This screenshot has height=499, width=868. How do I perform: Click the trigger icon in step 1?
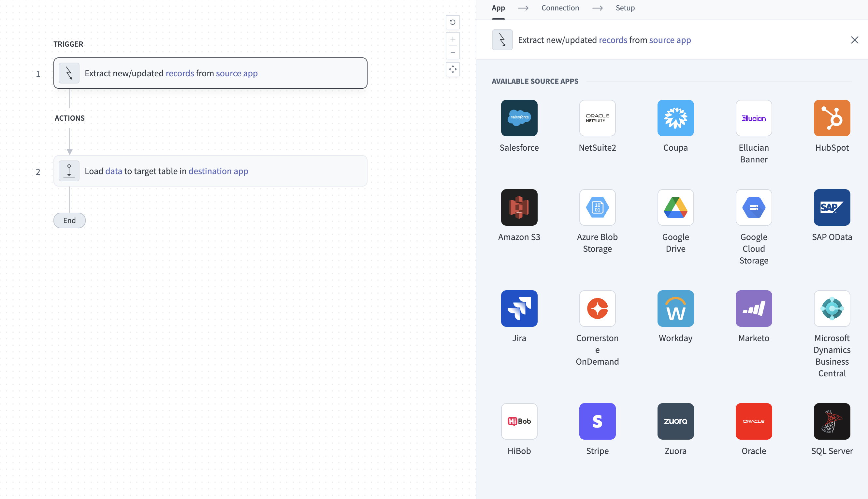pos(69,73)
